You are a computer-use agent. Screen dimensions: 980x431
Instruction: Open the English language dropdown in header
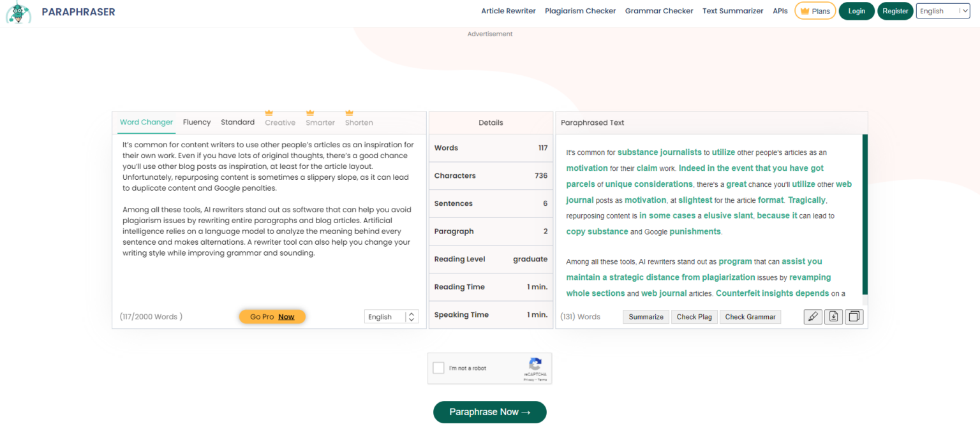942,11
